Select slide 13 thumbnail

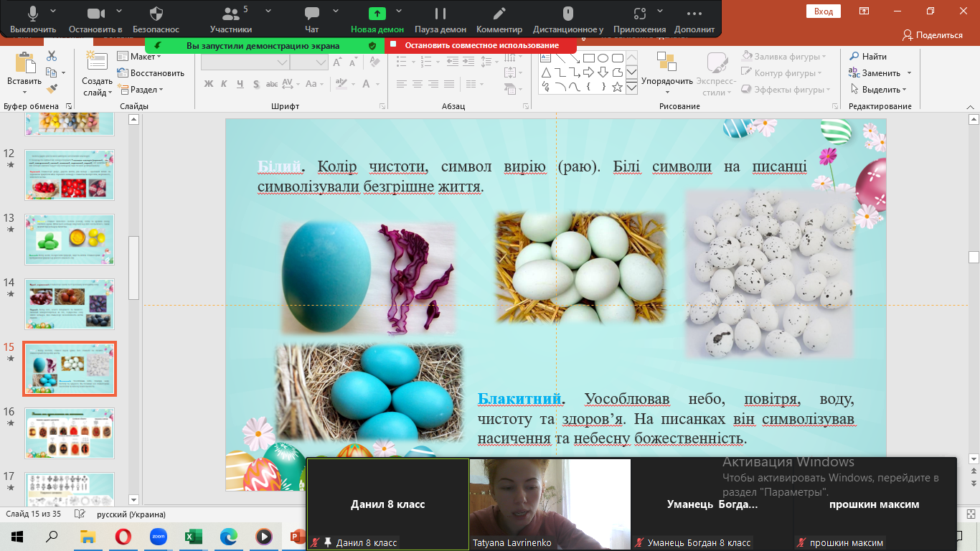point(70,240)
